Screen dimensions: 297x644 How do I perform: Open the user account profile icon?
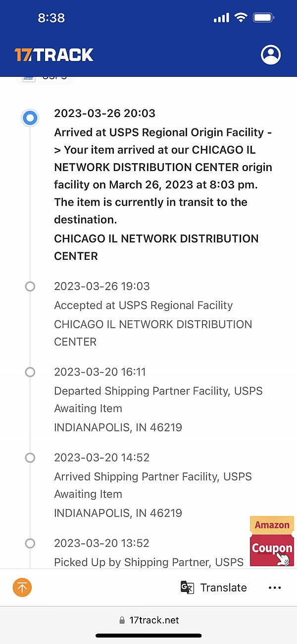click(x=271, y=55)
